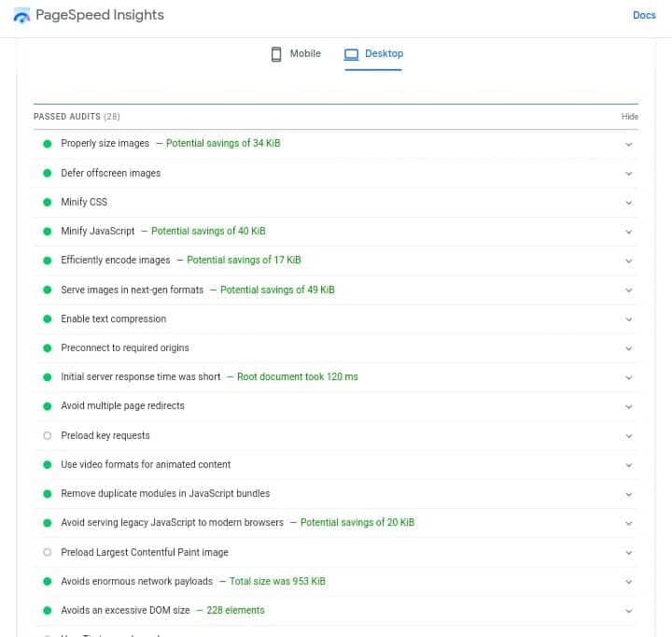Expand the Avoids an excessive DOM size chevron
The image size is (672, 637).
pyautogui.click(x=628, y=611)
